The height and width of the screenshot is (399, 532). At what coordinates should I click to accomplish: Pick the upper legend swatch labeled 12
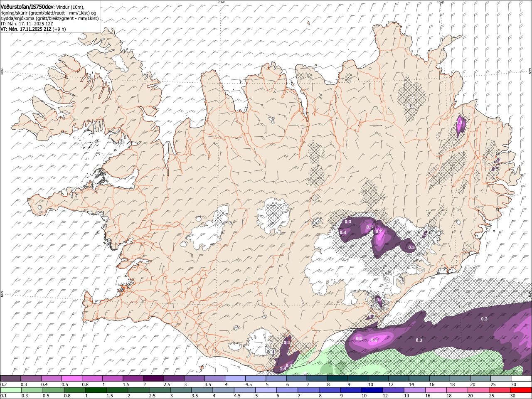coord(398,379)
